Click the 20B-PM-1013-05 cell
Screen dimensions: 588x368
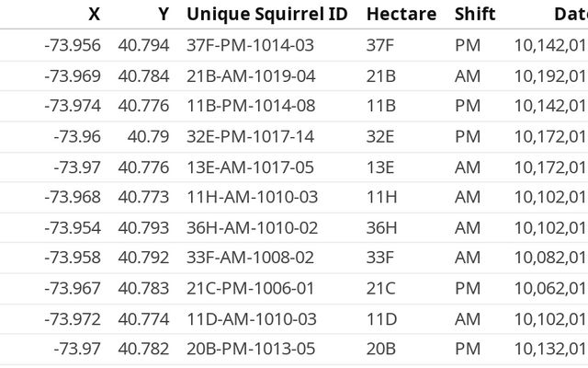[x=251, y=349]
